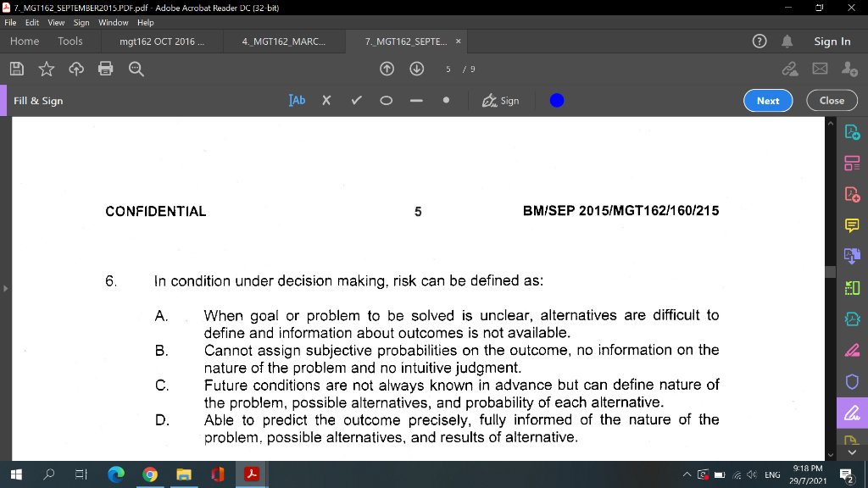Image resolution: width=868 pixels, height=488 pixels.
Task: Open the find text search tool
Action: (136, 69)
